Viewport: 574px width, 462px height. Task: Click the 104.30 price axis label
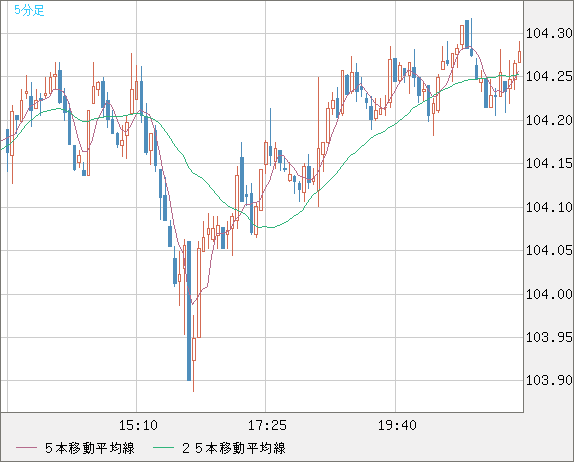549,33
